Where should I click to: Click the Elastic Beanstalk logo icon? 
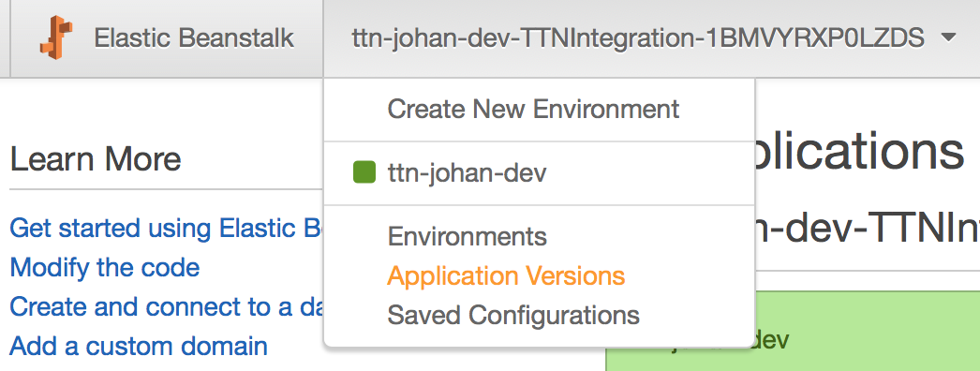55,37
